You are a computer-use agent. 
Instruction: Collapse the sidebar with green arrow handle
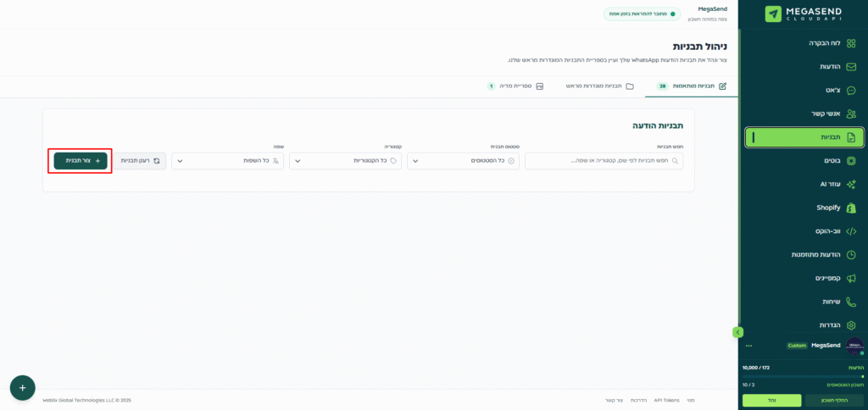[737, 332]
